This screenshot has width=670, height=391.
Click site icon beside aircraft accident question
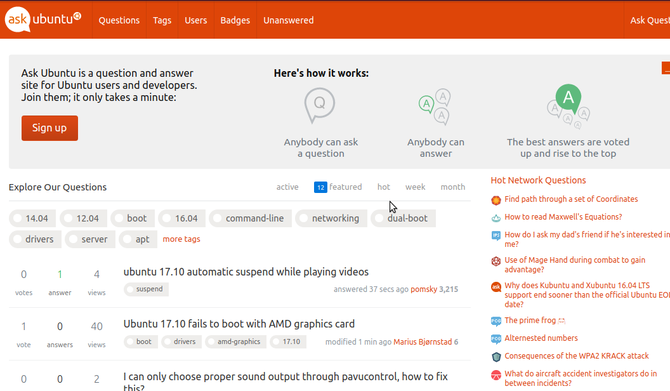(x=496, y=375)
